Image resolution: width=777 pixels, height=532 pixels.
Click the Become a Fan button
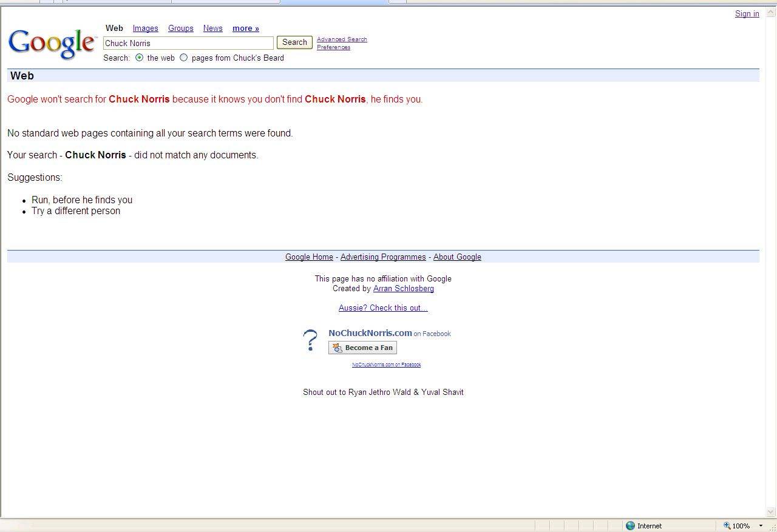362,348
